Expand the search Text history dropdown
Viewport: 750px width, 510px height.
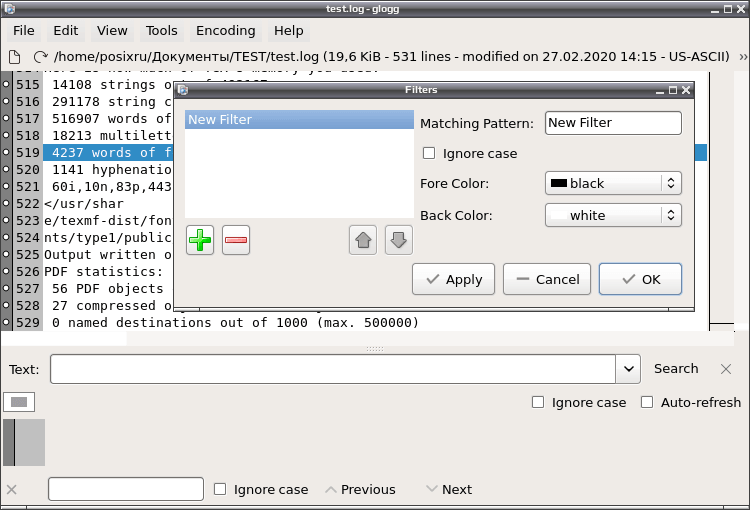[628, 369]
